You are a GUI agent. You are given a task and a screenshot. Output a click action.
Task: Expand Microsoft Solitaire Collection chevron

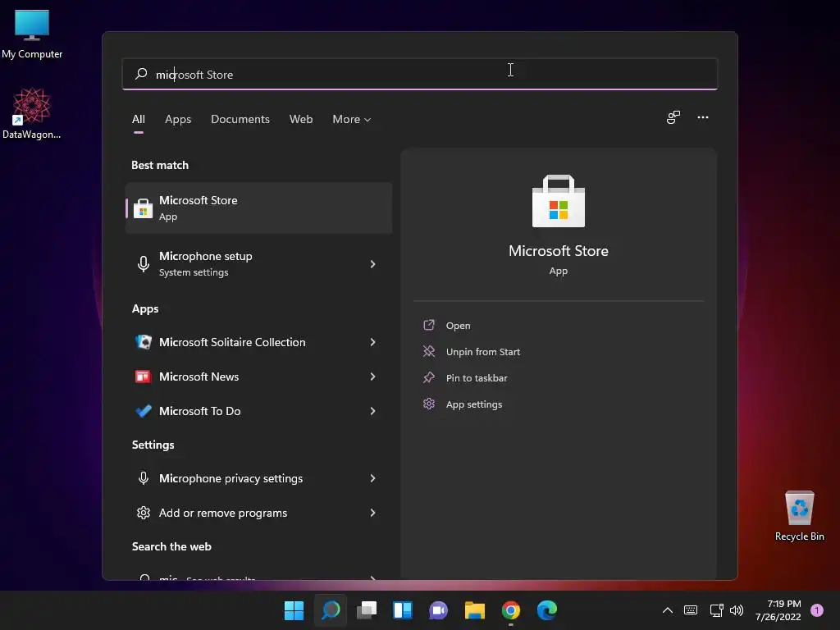pos(373,342)
